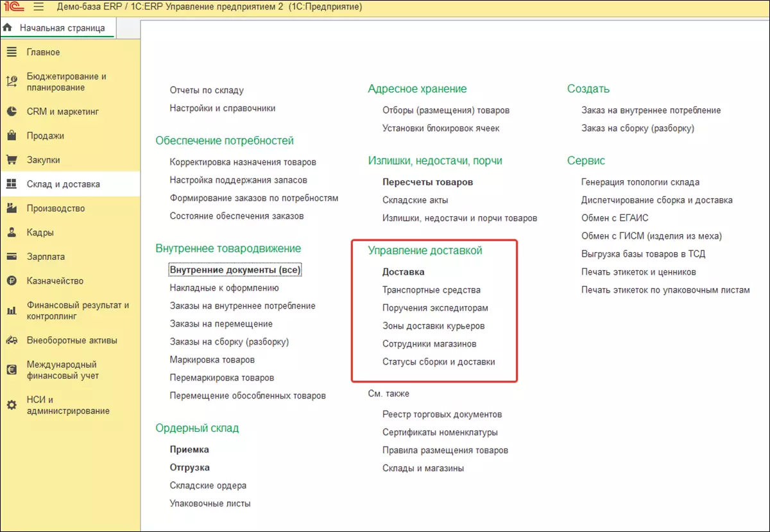
Task: Open Зоны доставки курьеров
Action: (x=433, y=326)
